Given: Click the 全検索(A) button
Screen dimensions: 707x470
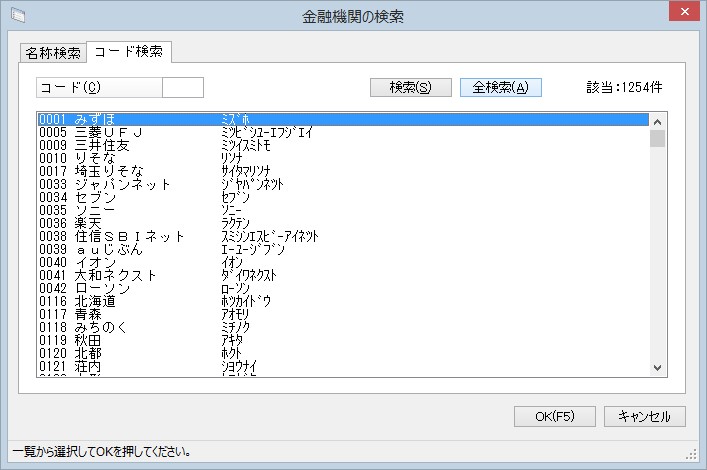Looking at the screenshot, I should point(500,88).
